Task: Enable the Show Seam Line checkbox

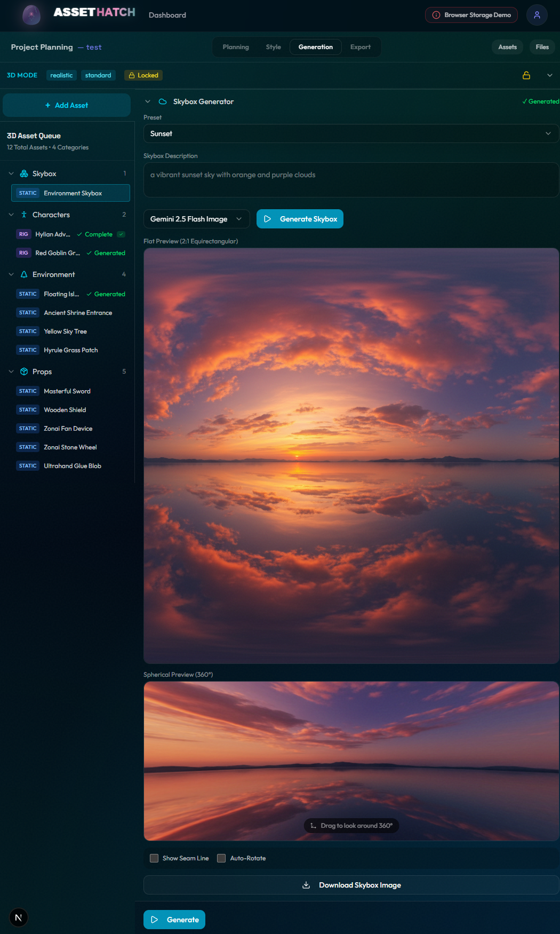Action: point(154,858)
